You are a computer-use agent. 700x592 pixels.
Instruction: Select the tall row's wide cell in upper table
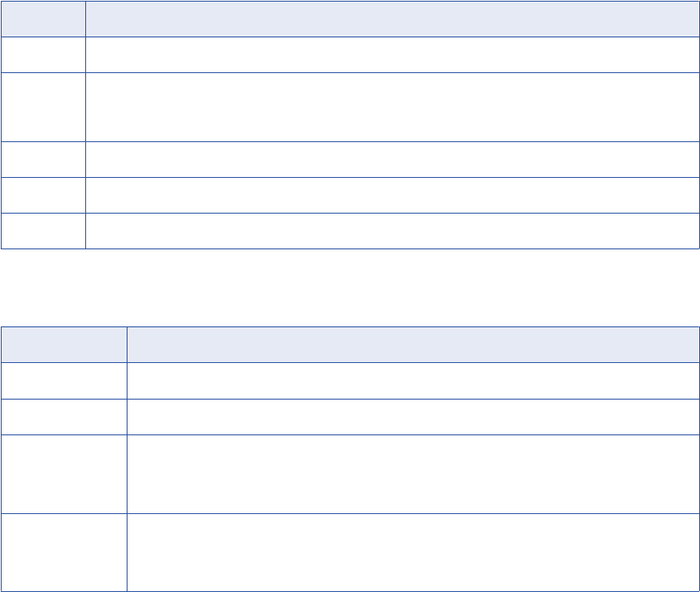tap(392, 107)
